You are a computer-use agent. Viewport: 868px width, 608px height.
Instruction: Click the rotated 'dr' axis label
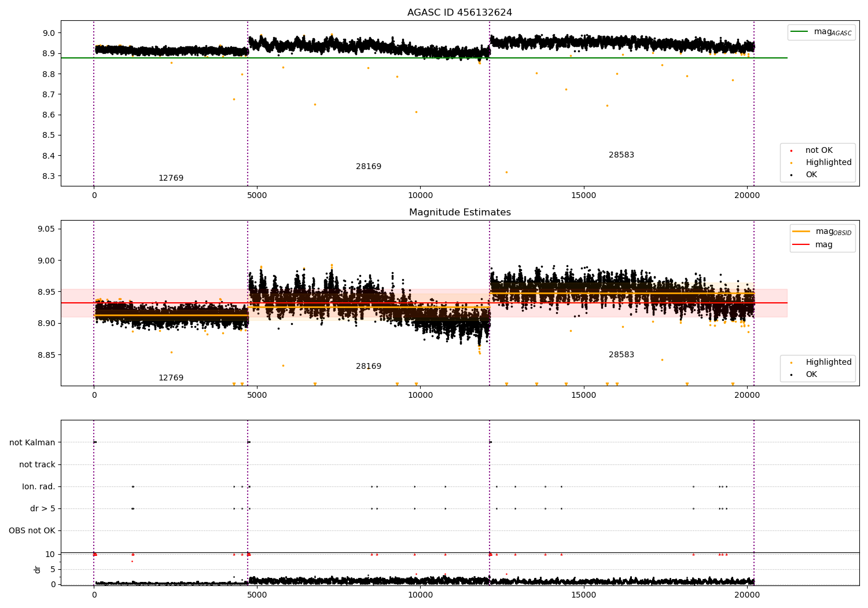point(38,569)
